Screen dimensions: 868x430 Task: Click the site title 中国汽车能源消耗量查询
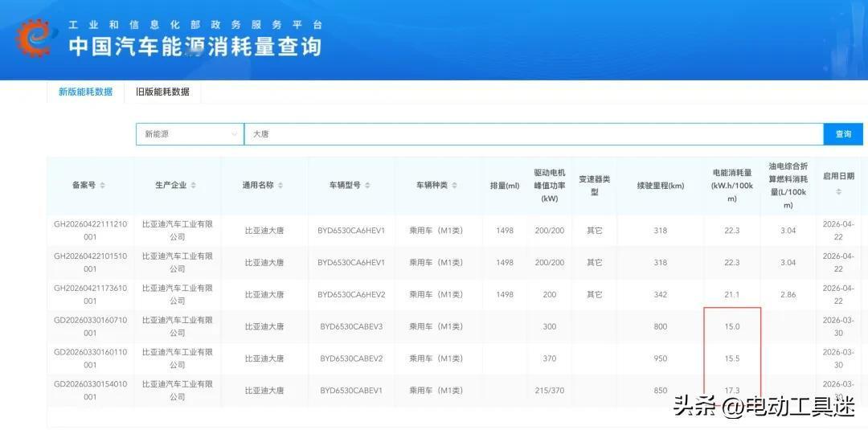pyautogui.click(x=194, y=47)
